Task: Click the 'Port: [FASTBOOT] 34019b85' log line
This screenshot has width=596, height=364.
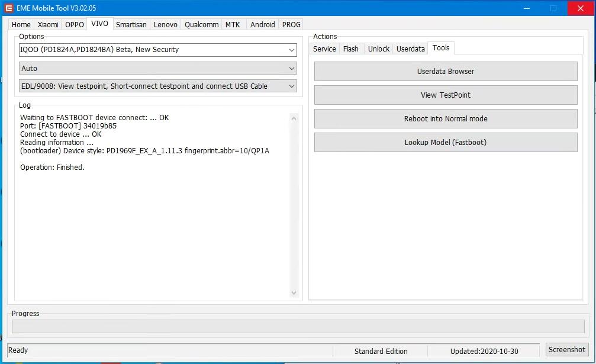Action: click(69, 125)
